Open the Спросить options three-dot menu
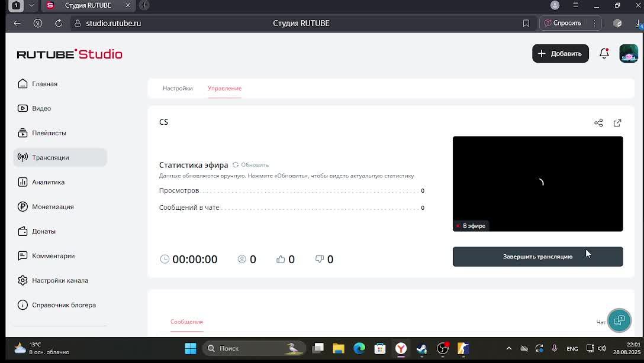 pyautogui.click(x=594, y=24)
